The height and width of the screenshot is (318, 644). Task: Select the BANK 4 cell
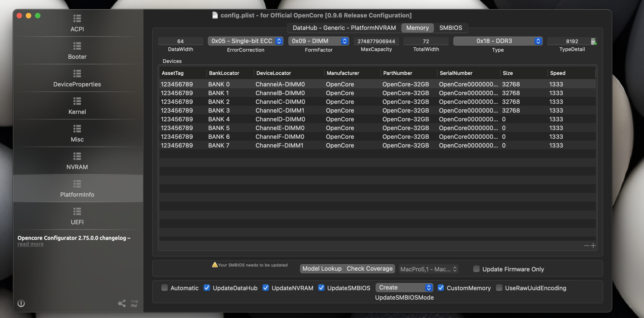219,119
